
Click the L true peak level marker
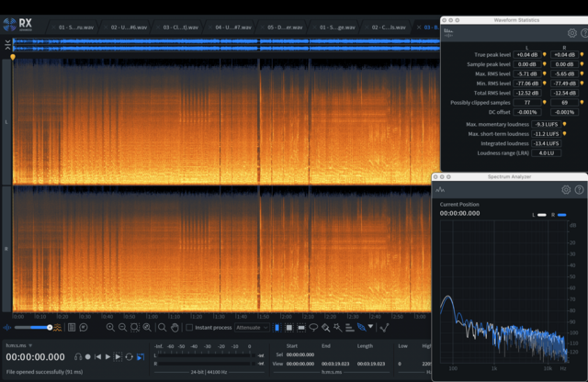tap(545, 55)
